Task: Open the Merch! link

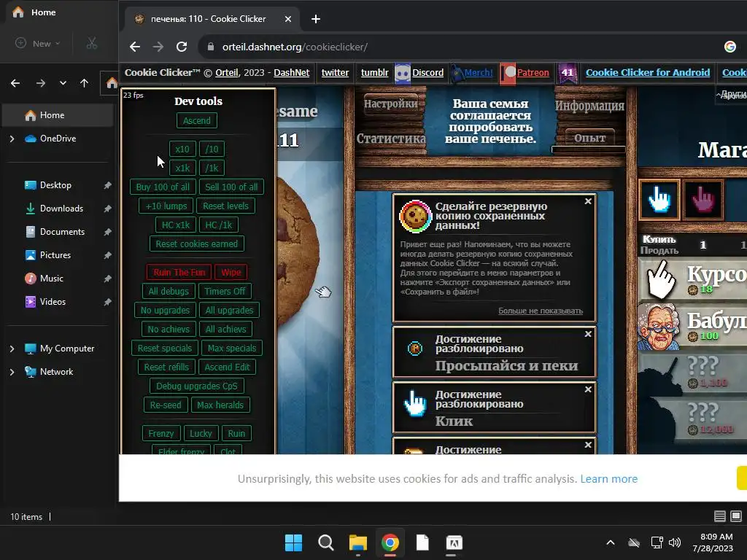Action: [x=479, y=73]
